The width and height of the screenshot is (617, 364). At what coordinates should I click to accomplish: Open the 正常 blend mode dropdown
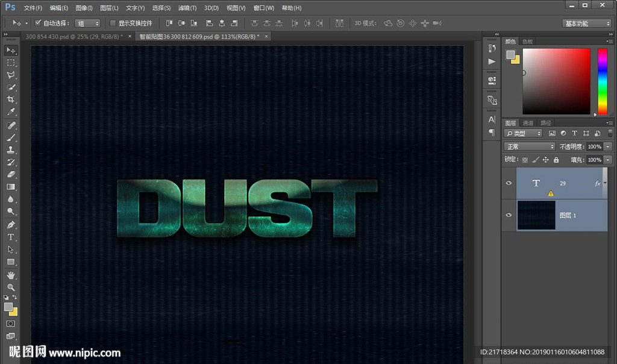pos(529,146)
